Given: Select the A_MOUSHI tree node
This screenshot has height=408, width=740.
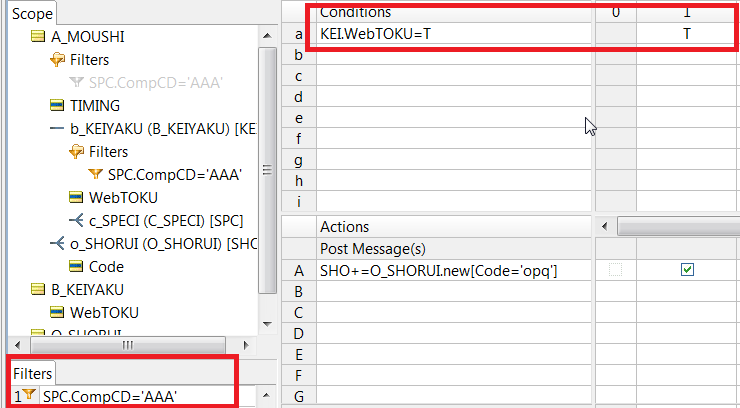Looking at the screenshot, I should [87, 37].
